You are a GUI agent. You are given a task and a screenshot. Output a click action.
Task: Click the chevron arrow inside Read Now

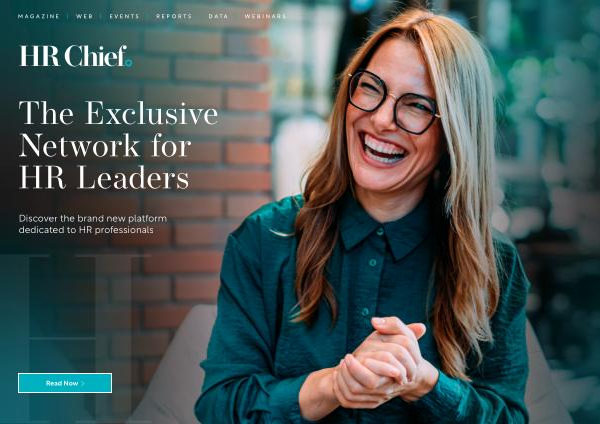click(x=83, y=383)
